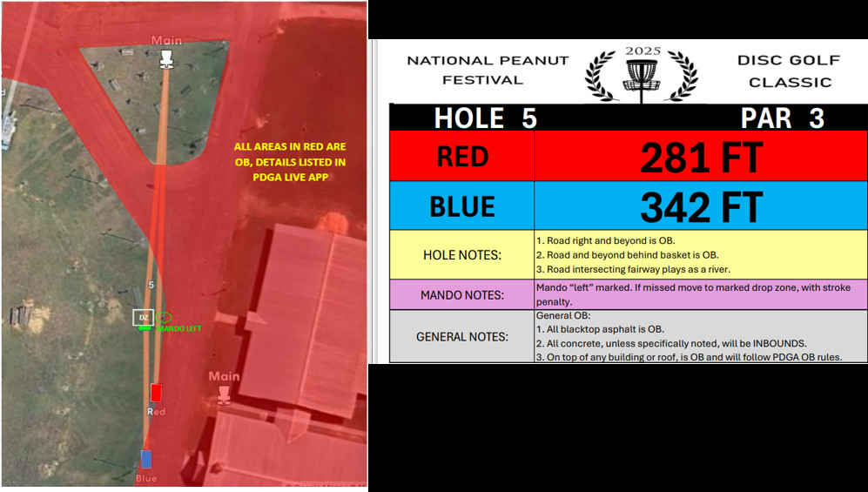Click the National Peanut Festival title
Image resolution: width=868 pixels, height=492 pixels.
click(488, 71)
